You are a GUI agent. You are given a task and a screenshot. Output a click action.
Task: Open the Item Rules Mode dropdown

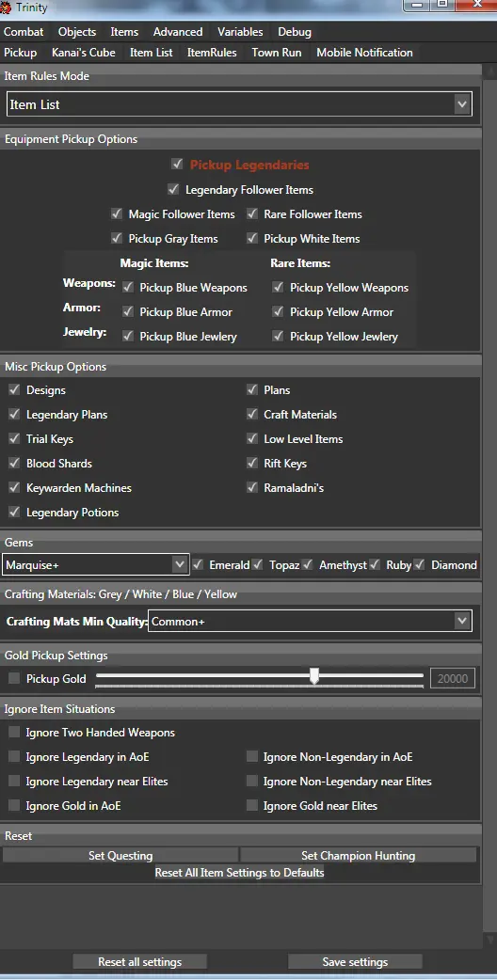click(239, 104)
